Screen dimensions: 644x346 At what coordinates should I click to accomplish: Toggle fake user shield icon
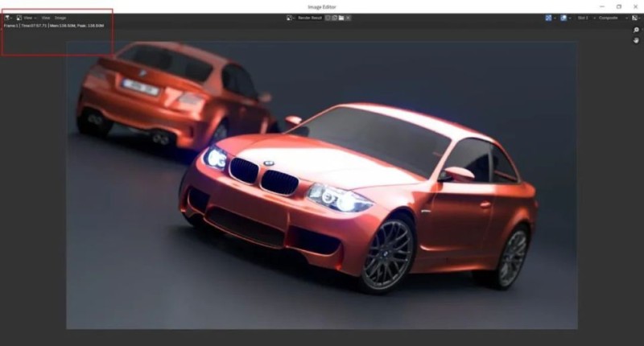328,17
